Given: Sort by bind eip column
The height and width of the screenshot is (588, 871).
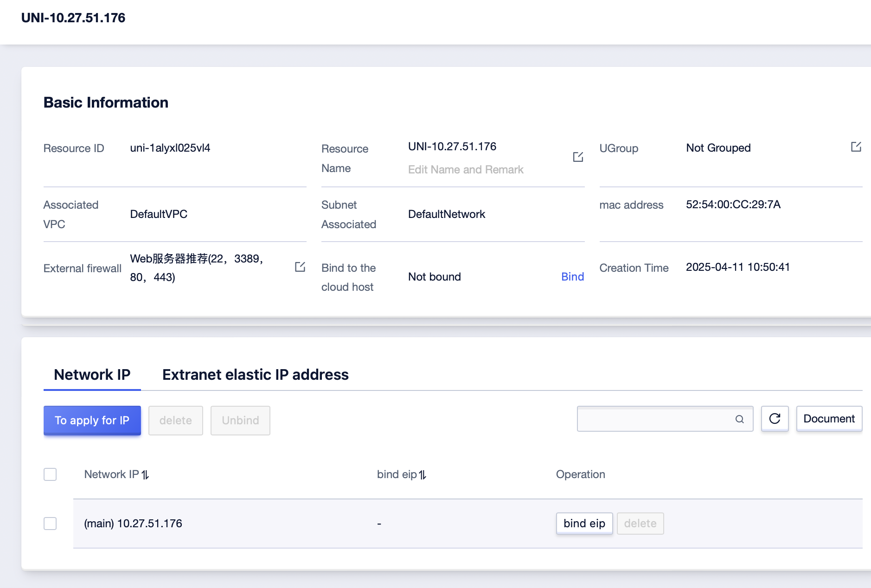Looking at the screenshot, I should pyautogui.click(x=423, y=474).
